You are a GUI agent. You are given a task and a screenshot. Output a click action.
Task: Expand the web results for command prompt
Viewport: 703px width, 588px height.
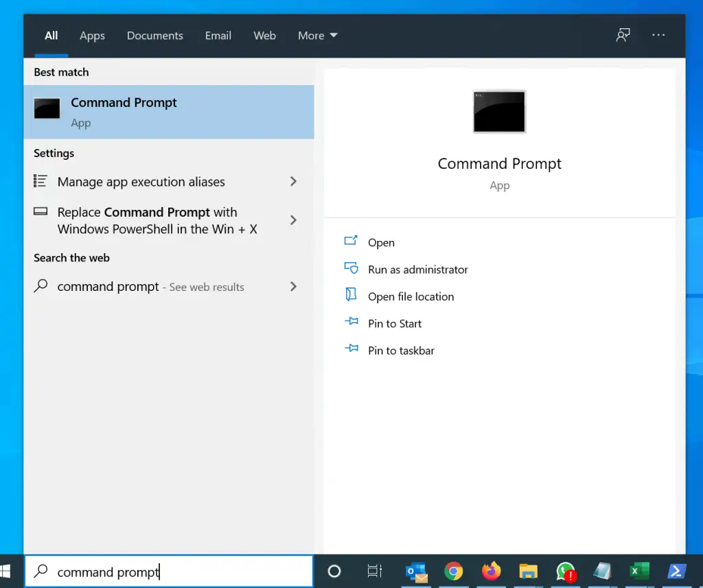(x=293, y=286)
